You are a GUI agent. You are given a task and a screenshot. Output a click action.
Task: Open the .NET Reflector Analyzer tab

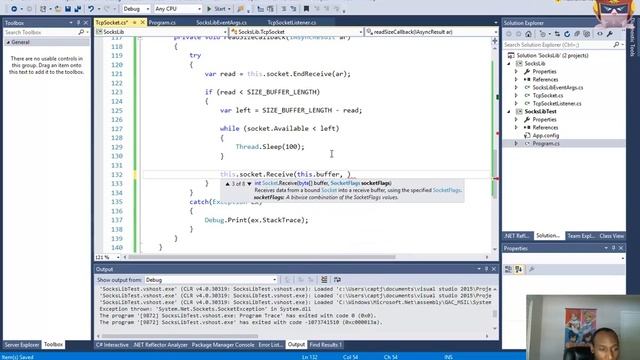tap(160, 345)
